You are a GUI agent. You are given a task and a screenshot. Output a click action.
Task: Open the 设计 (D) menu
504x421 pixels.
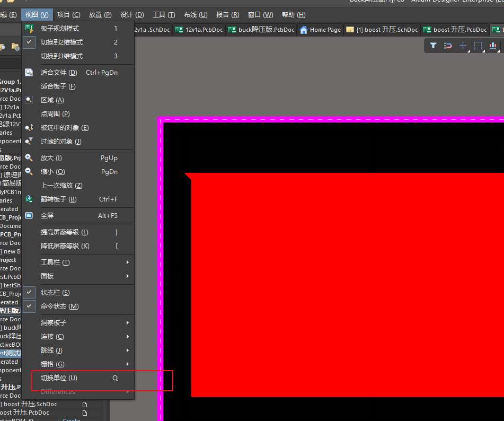132,15
